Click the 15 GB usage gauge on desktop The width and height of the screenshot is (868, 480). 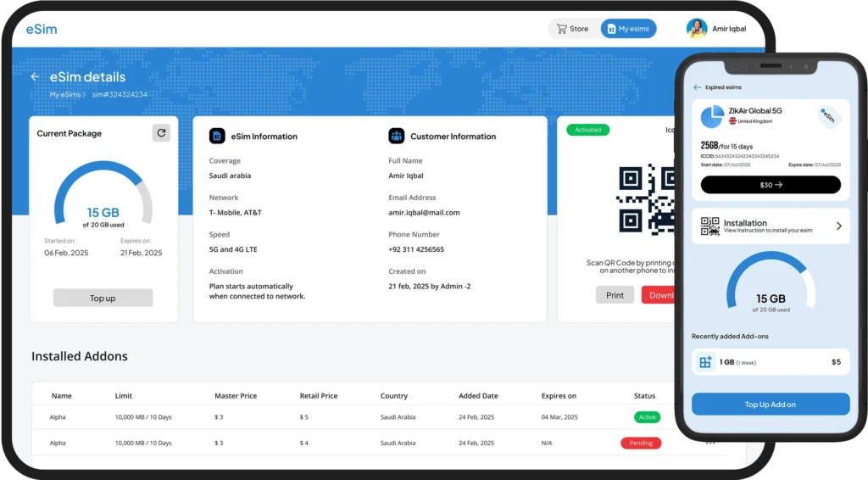click(103, 199)
